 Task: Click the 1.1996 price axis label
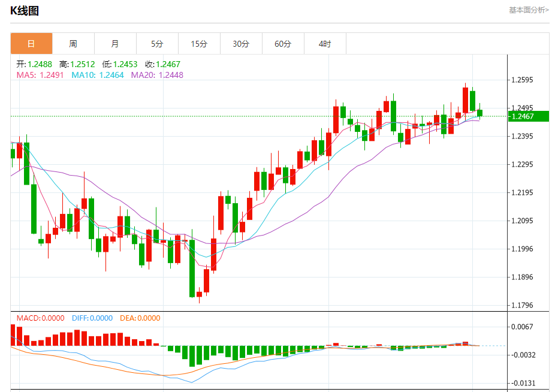pyautogui.click(x=522, y=249)
